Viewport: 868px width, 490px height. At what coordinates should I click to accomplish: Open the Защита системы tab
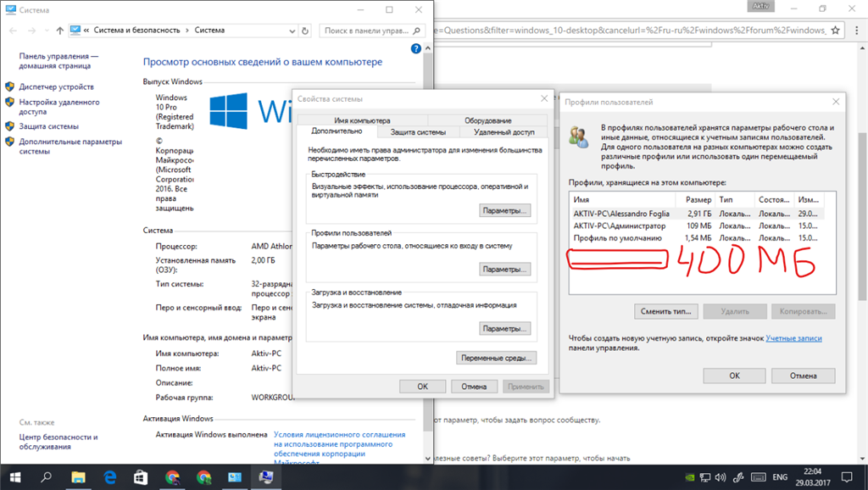click(418, 132)
